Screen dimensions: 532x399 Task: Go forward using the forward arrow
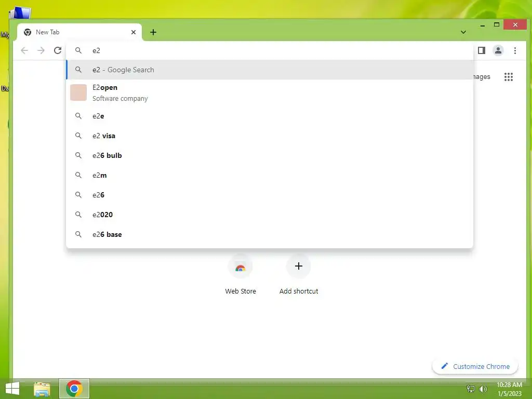point(41,50)
